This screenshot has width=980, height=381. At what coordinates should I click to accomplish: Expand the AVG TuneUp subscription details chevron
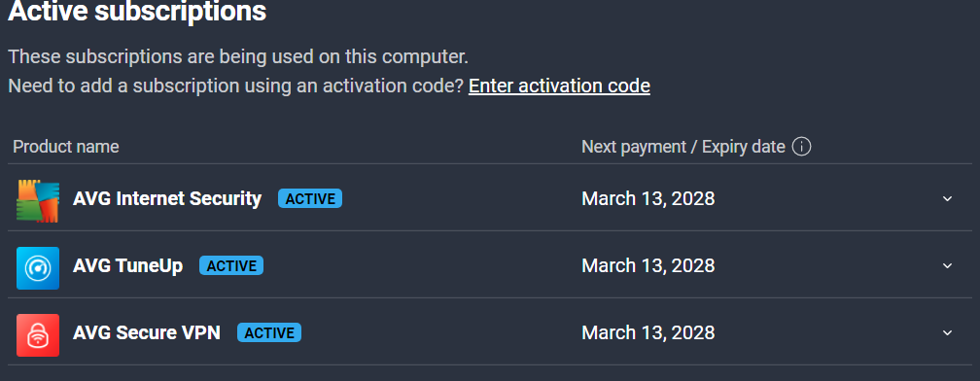coord(948,265)
